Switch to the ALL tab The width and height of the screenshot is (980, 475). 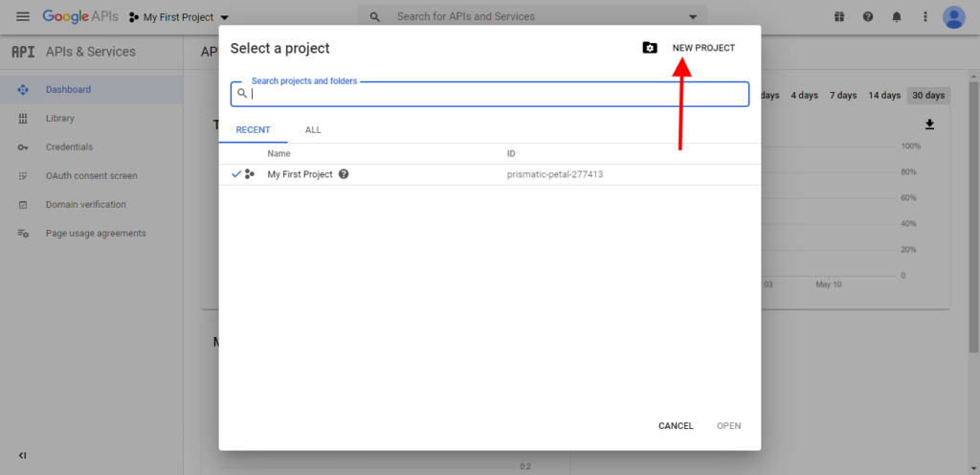[313, 130]
